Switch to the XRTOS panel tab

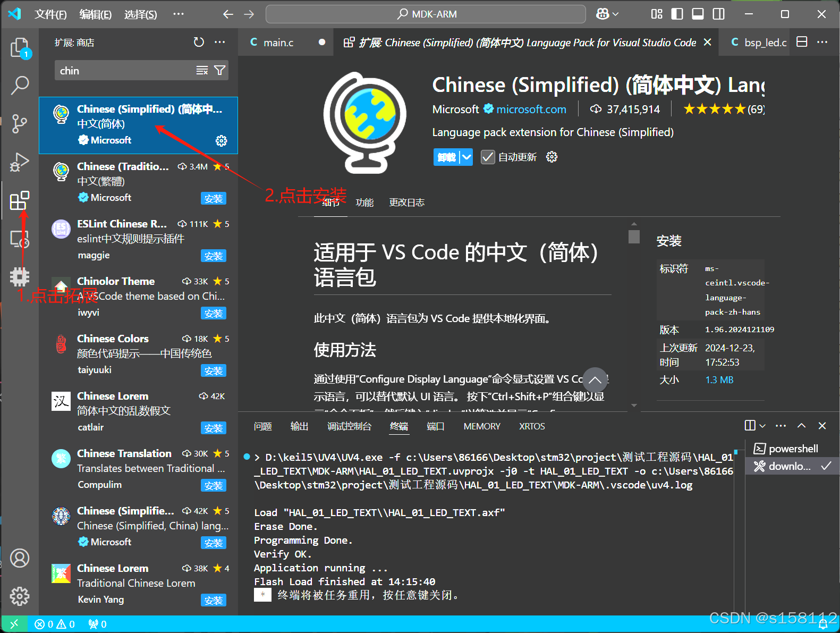532,426
